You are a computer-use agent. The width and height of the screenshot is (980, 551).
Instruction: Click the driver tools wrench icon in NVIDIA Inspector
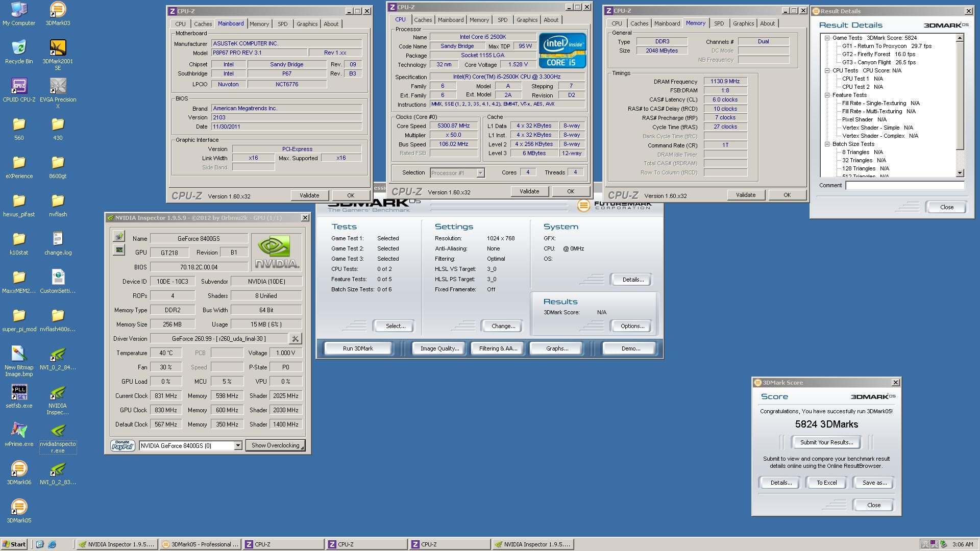(295, 339)
